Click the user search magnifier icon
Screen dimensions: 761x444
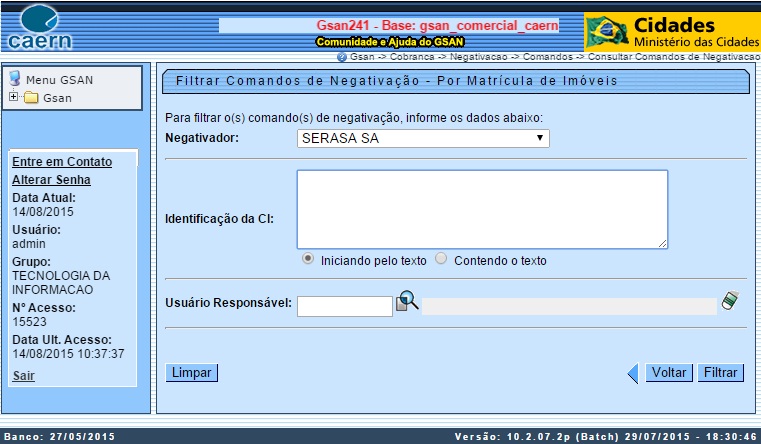407,301
